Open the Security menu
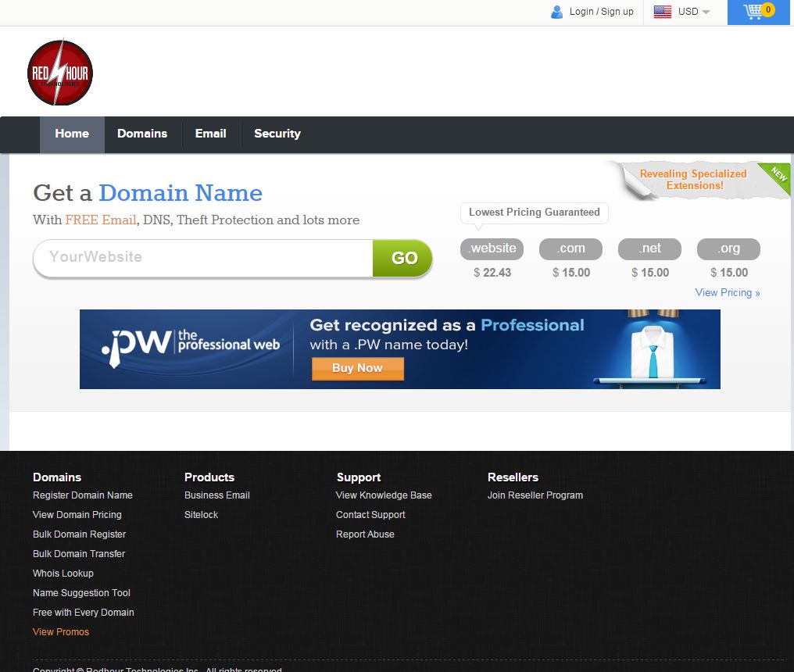 click(x=277, y=134)
